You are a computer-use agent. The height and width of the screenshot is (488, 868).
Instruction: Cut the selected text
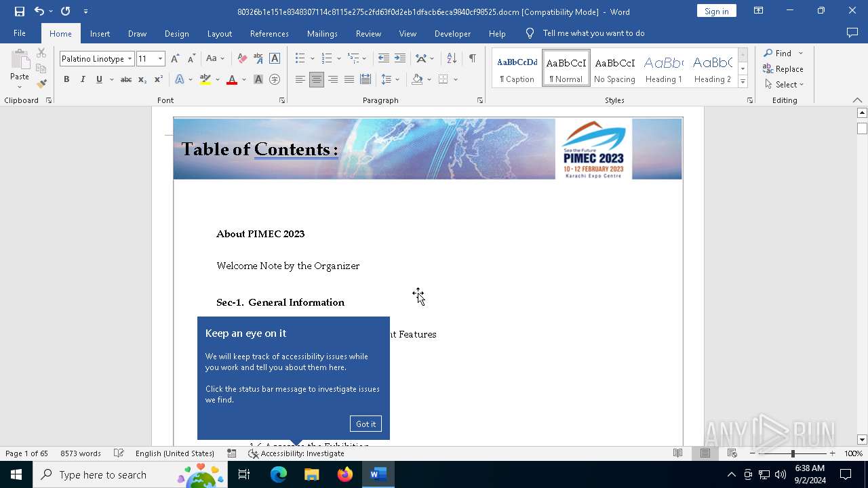pyautogui.click(x=41, y=53)
